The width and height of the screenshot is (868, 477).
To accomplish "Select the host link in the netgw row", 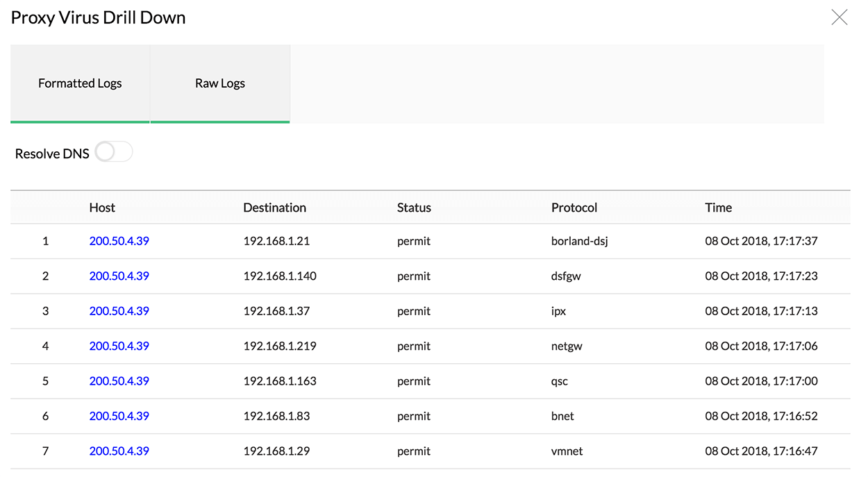I will coord(119,346).
